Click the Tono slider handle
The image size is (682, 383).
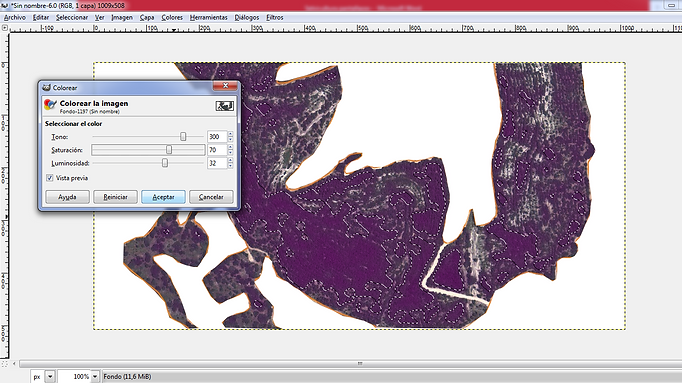pyautogui.click(x=183, y=137)
